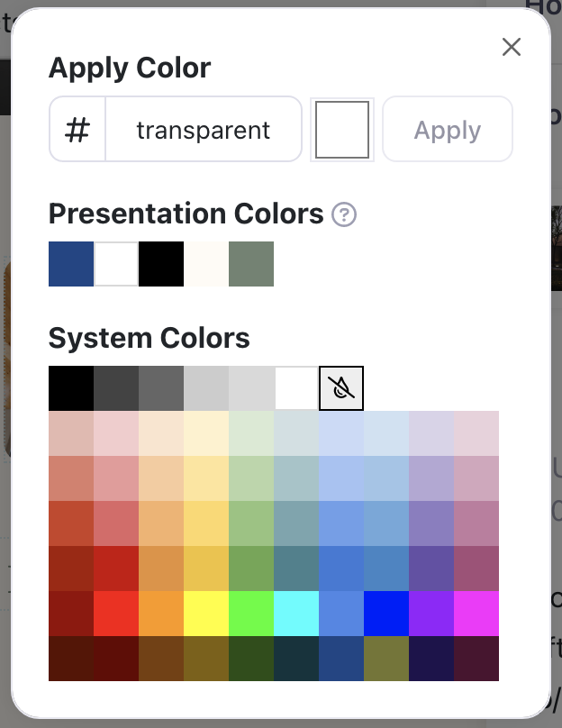This screenshot has width=562, height=728.
Task: Select the white system color swatch
Action: pyautogui.click(x=296, y=388)
